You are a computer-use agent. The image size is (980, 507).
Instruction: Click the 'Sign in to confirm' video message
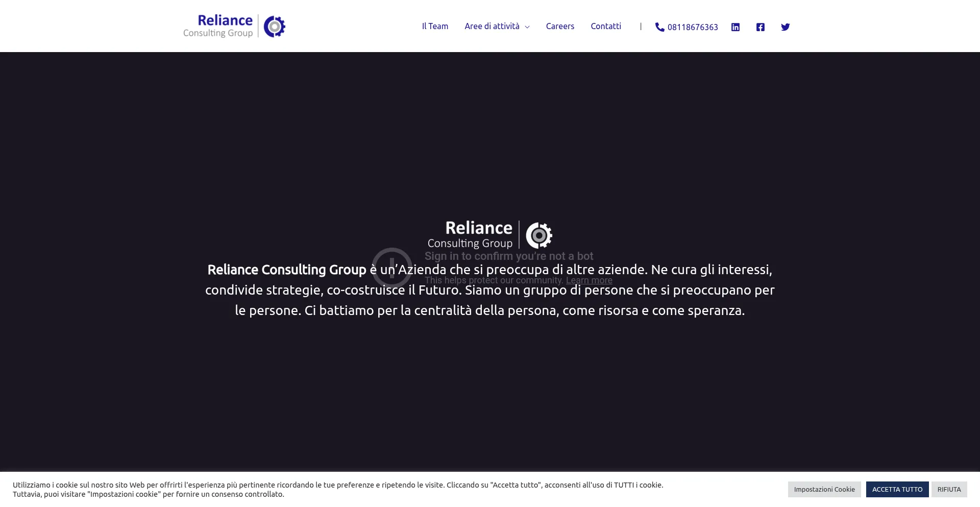click(x=508, y=256)
